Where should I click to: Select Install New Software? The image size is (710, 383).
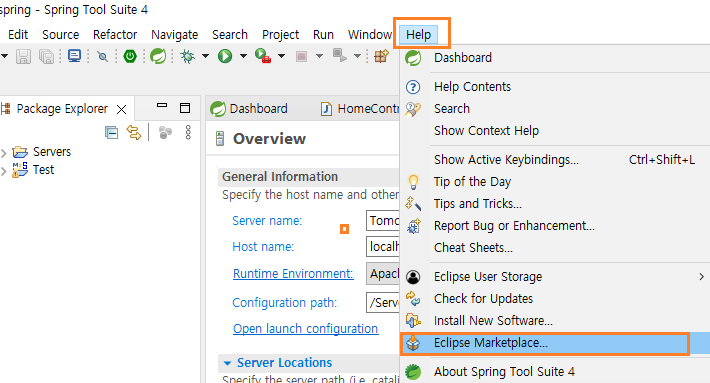(x=555, y=321)
